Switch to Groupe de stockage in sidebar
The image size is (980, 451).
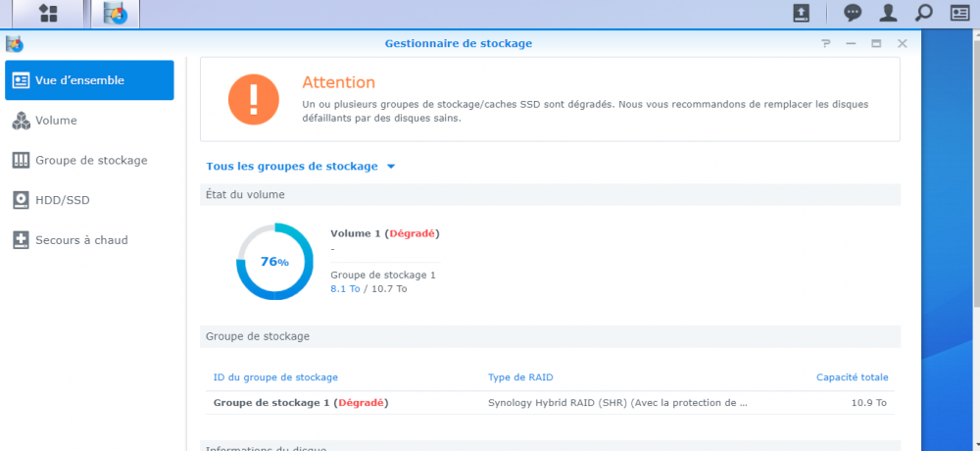91,160
